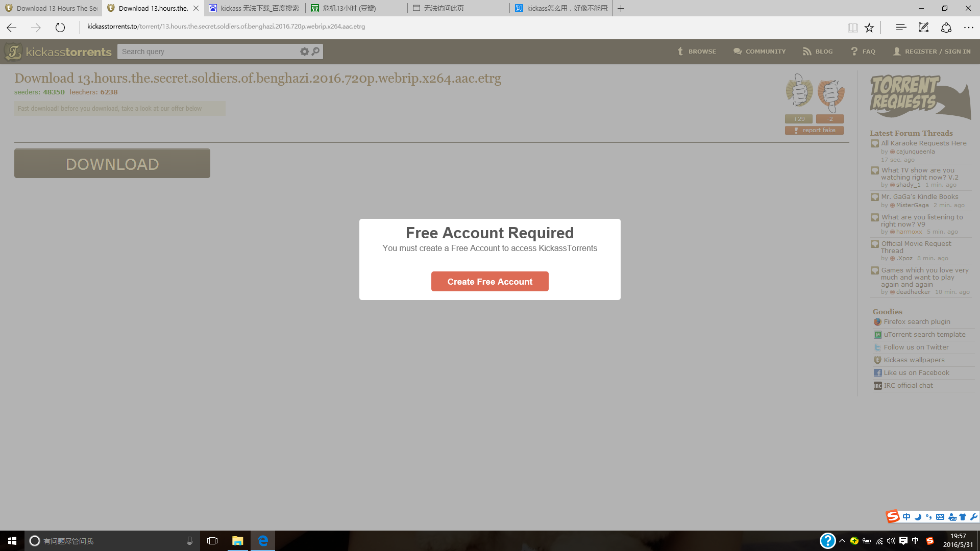Open Edge more actions menu
980x551 pixels.
tap(968, 28)
